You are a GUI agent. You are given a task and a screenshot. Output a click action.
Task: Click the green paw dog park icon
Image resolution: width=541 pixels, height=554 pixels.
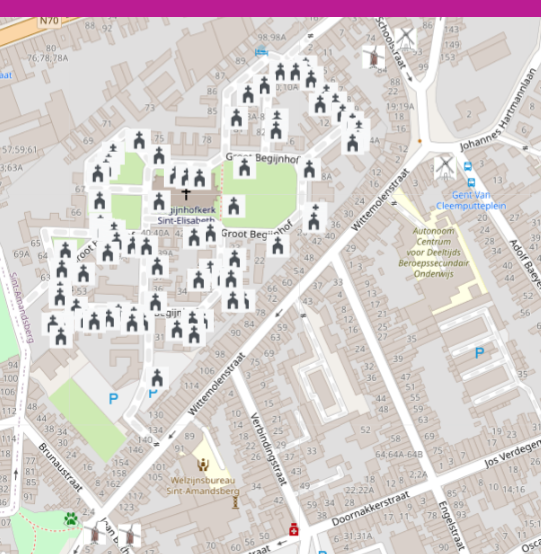[x=71, y=519]
